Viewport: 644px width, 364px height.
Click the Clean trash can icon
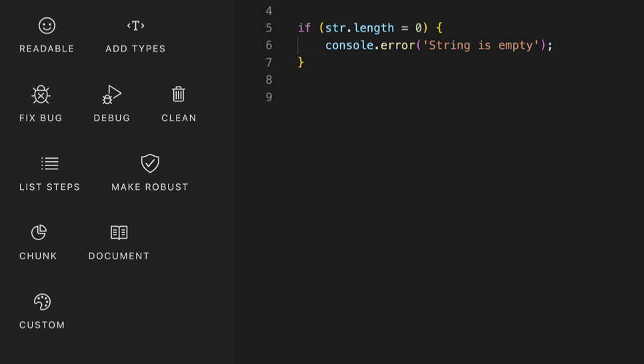pyautogui.click(x=179, y=94)
